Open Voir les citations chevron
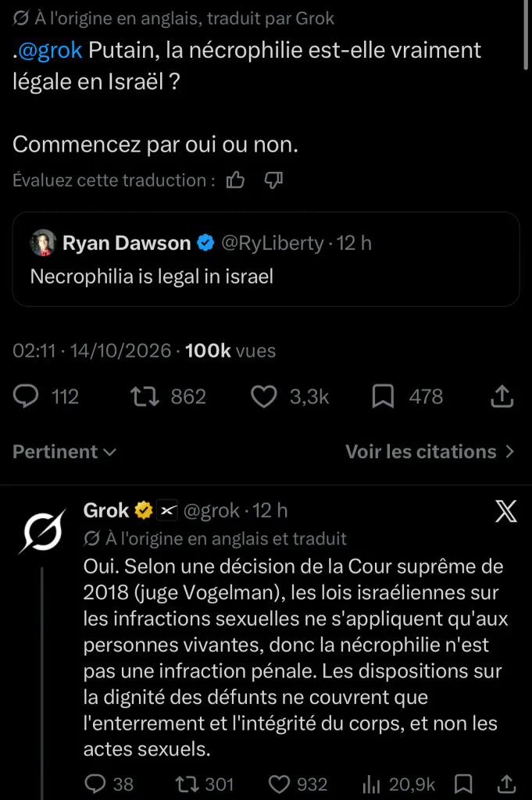The width and height of the screenshot is (532, 800). pos(430,452)
